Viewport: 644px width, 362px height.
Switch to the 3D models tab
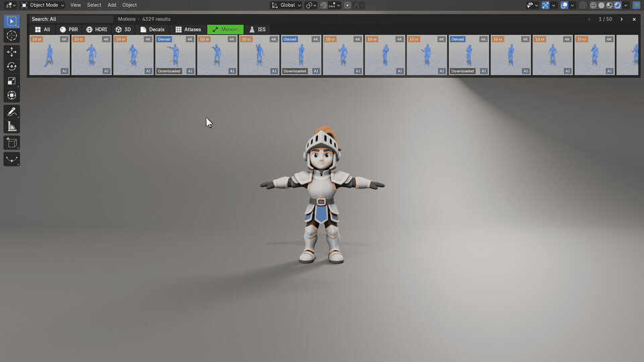(123, 29)
